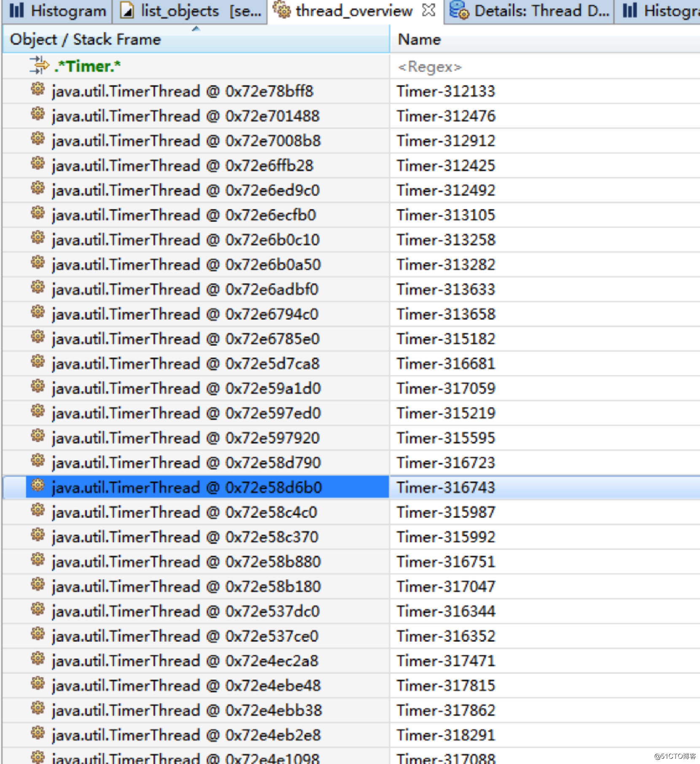Click thread icon of TimerThread 0x72e58c4c0
The height and width of the screenshot is (764, 700).
point(38,511)
